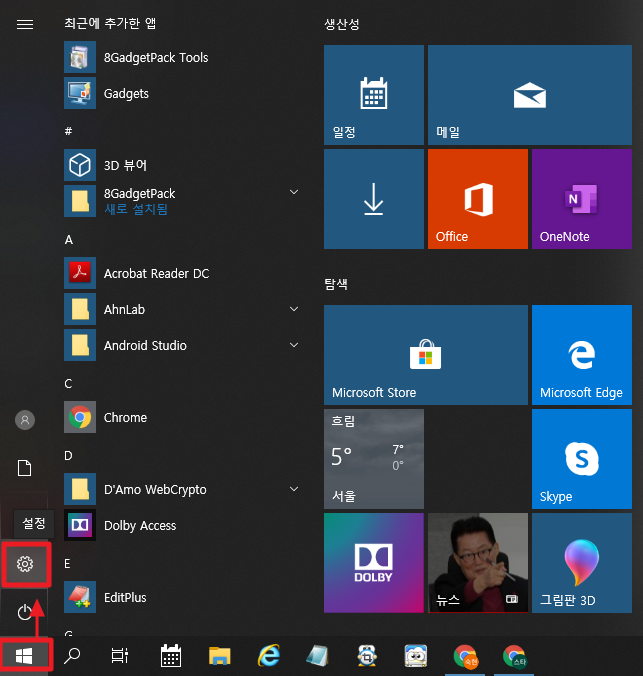Open Task View on taskbar
Image resolution: width=643 pixels, height=676 pixels.
[119, 656]
